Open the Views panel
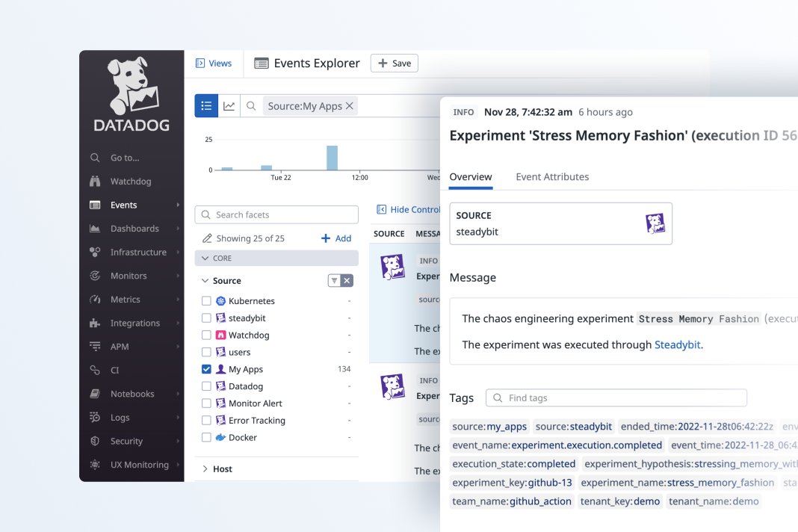Screen dimensions: 798x532 click(x=214, y=63)
